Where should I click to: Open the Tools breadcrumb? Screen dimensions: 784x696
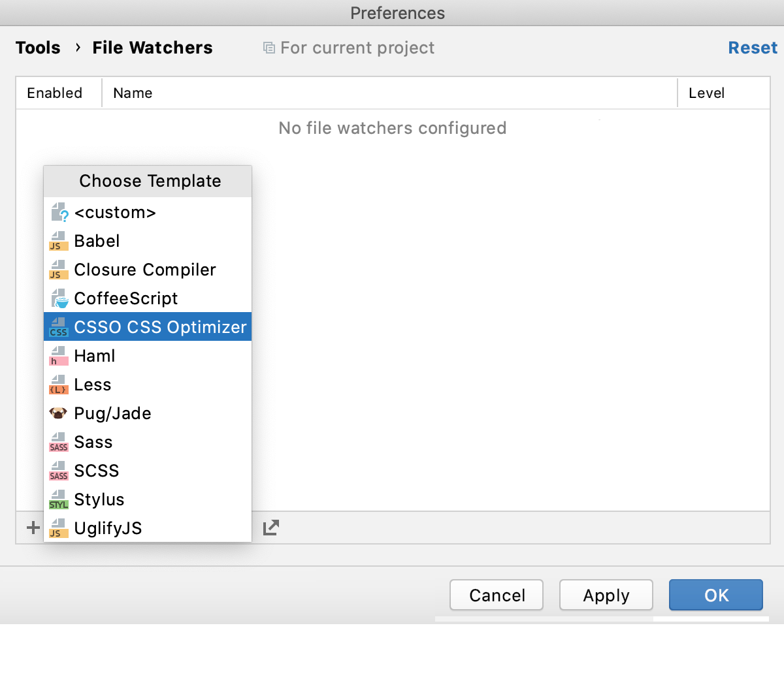point(37,47)
